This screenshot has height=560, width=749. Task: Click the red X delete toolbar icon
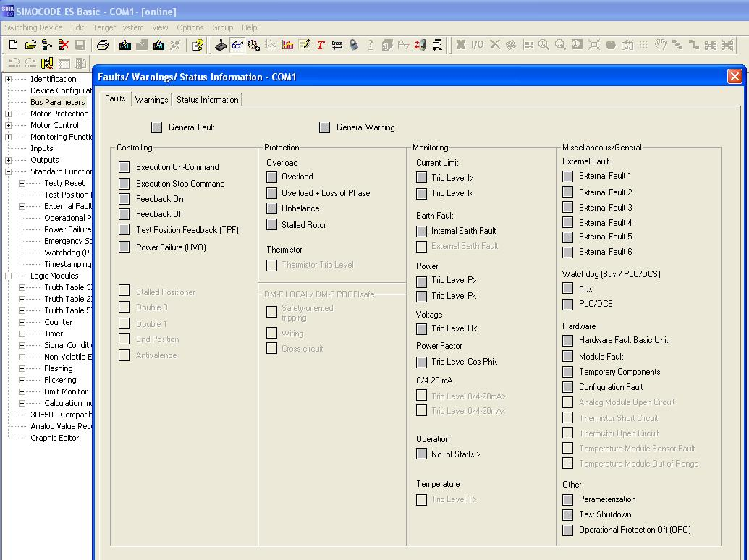coord(64,45)
